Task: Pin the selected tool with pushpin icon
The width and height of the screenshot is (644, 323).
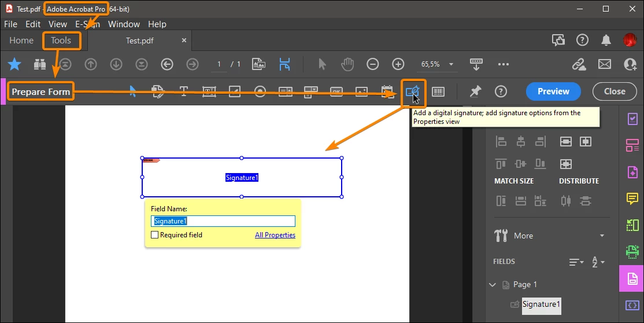Action: [x=475, y=91]
